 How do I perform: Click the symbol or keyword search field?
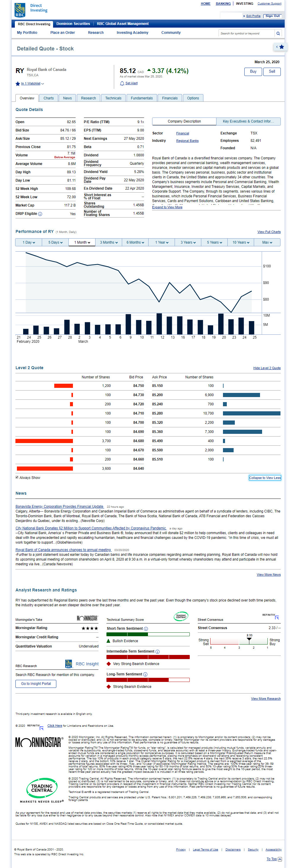pos(246,33)
